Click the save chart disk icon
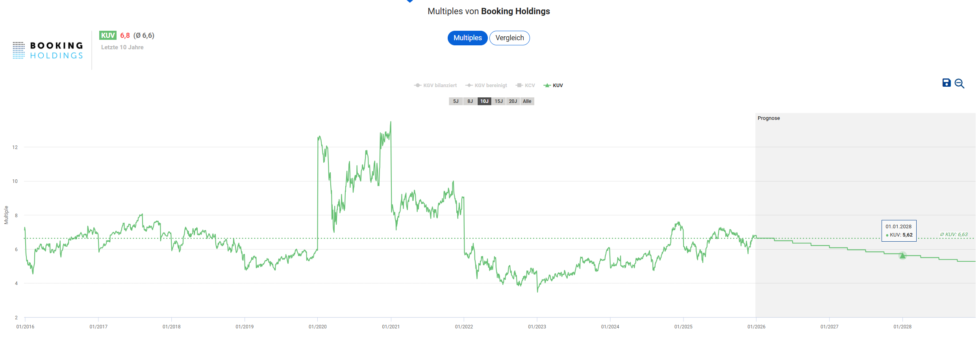The image size is (980, 341). (946, 83)
